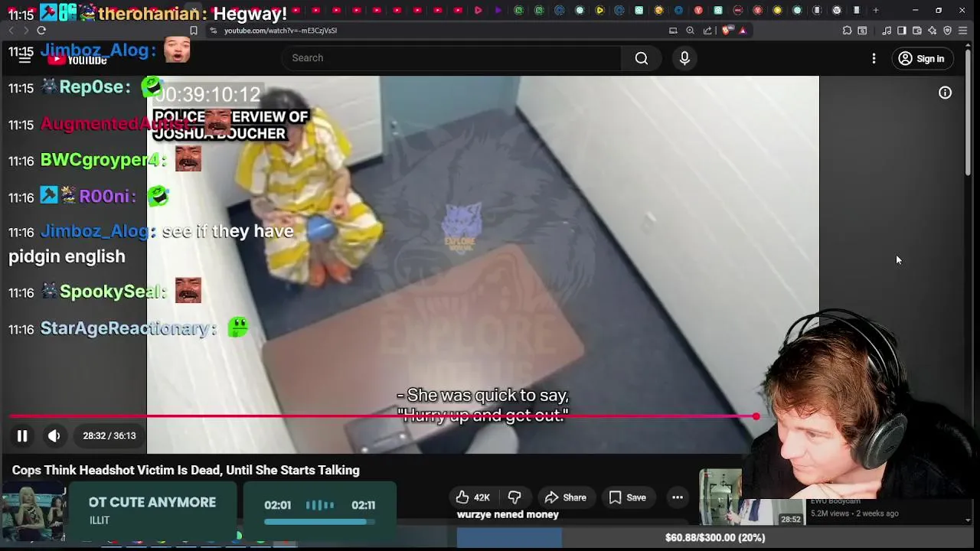Click the Sign in button

pos(922,58)
